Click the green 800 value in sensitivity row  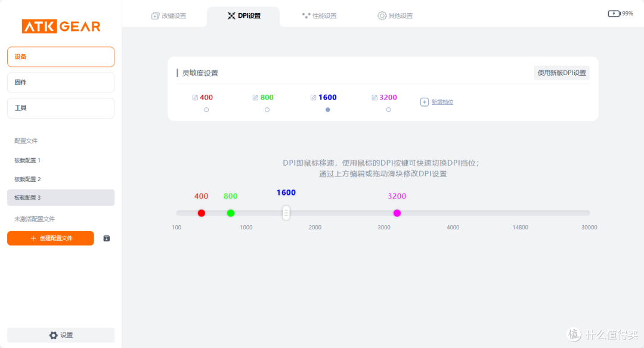click(x=267, y=98)
